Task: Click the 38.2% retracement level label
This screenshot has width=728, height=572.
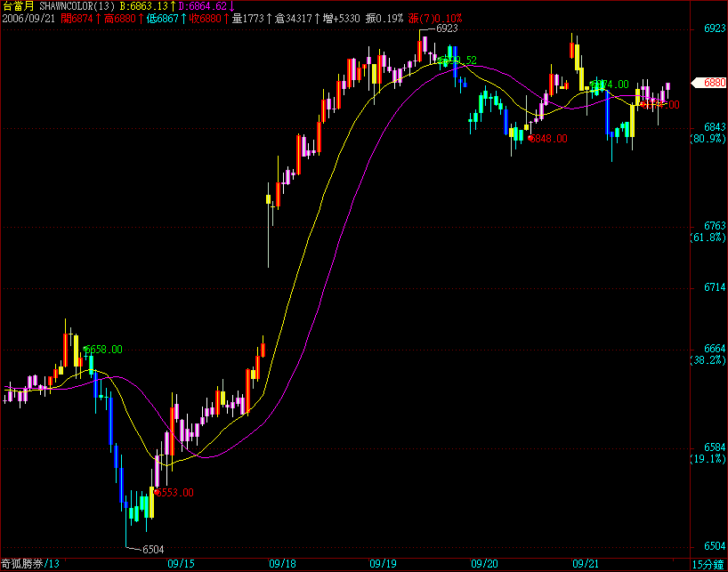Action: [708, 361]
